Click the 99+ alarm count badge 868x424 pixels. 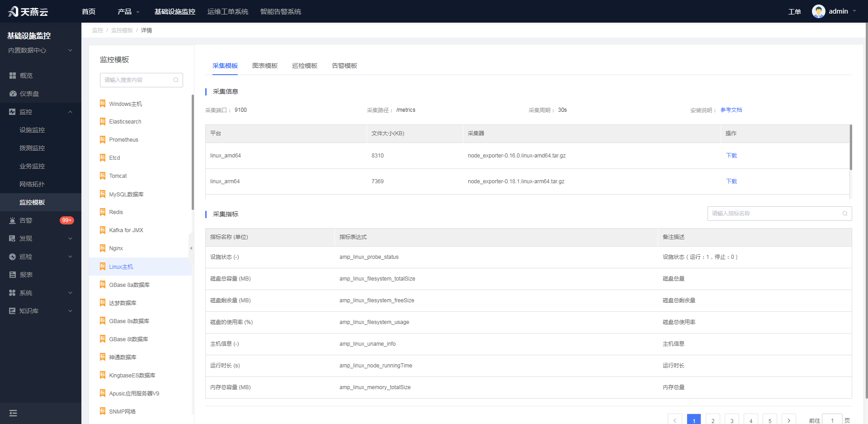tap(67, 220)
